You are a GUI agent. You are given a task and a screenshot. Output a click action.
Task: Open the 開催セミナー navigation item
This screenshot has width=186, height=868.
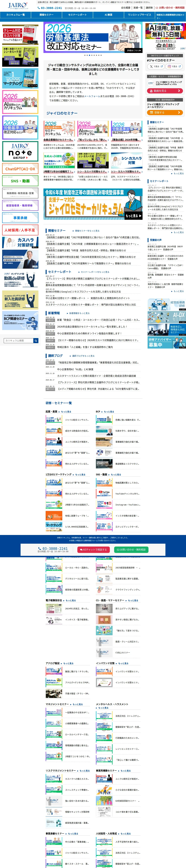[47, 15]
